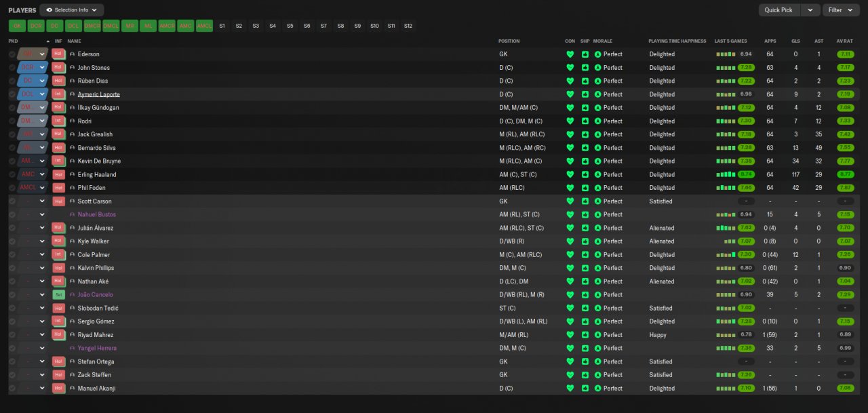Click the Quick Pick button
Viewport: 868px width, 413px height.
[778, 10]
